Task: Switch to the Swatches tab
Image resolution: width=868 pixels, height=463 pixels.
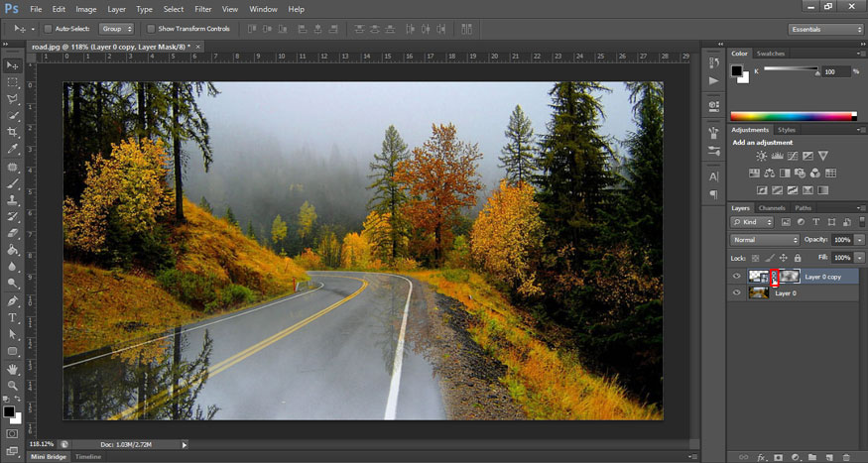Action: [x=771, y=54]
